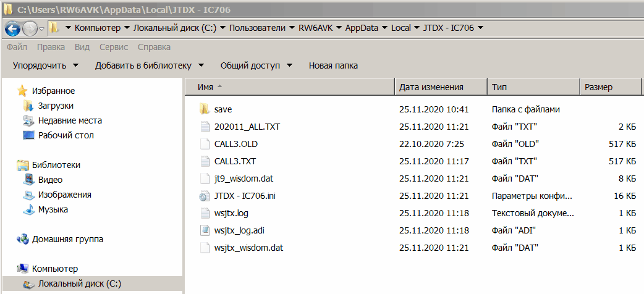Sort files by Дата изменения column header

coord(431,87)
